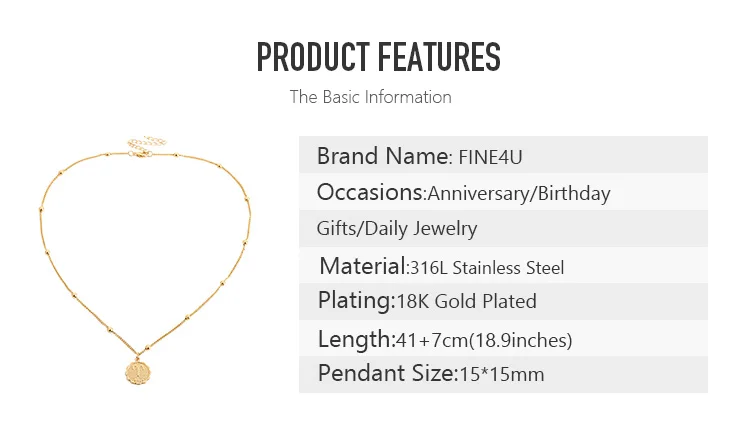The image size is (750, 424).
Task: Click the Anniversary/Birthday text
Action: (x=519, y=194)
